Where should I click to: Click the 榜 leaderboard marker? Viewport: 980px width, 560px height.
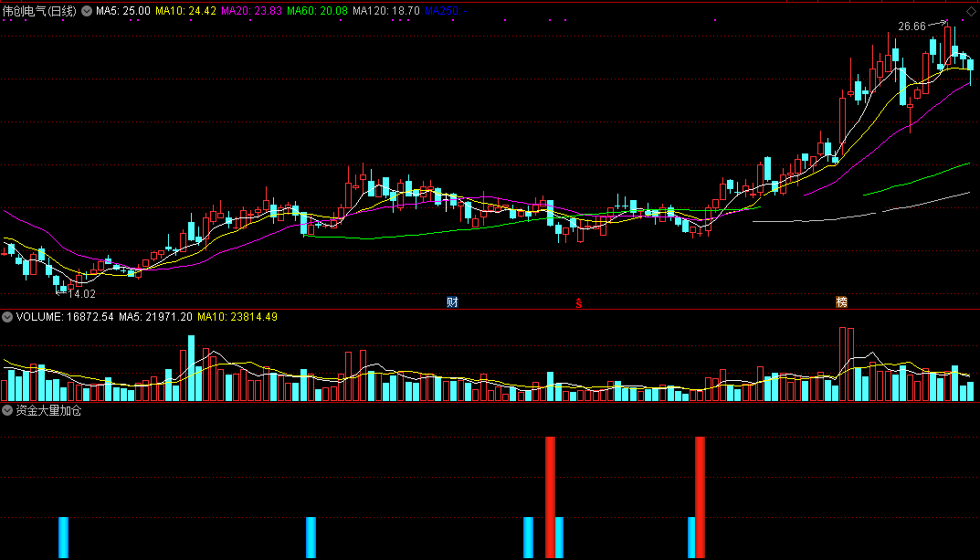[x=842, y=302]
